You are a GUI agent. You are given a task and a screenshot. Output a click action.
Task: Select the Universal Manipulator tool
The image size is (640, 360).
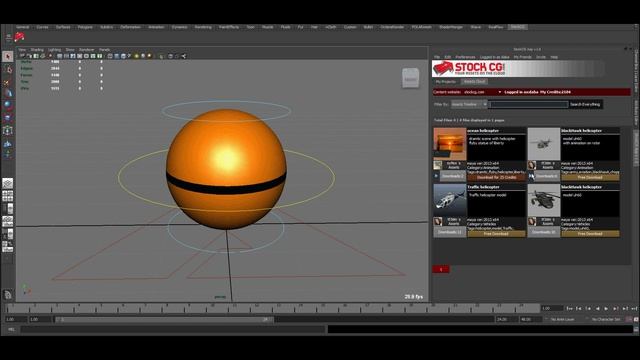point(8,131)
